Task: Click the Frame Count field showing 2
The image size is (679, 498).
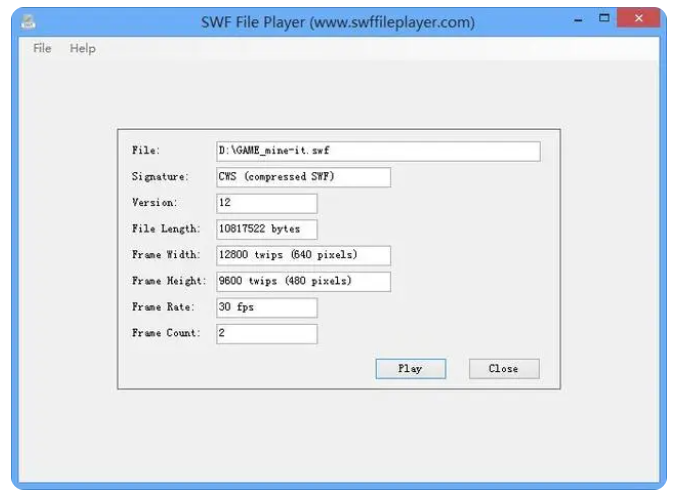Action: [x=266, y=333]
